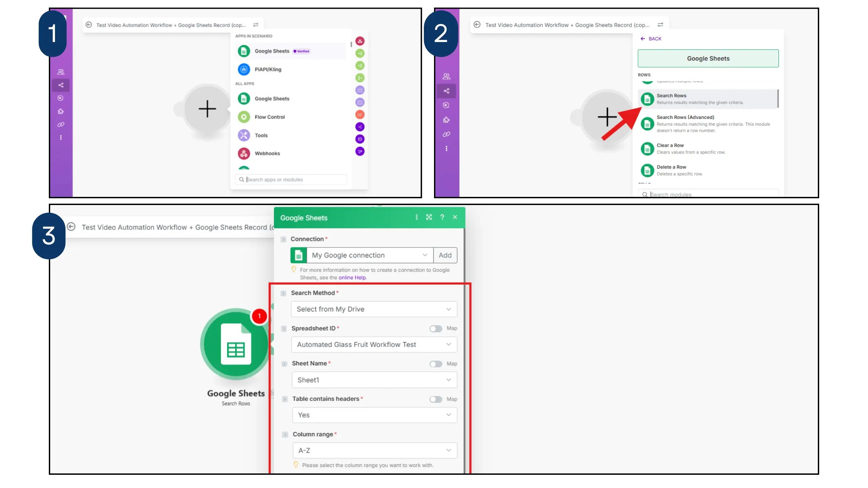Select Google Sheets Verified under Apps in Scenario
The height and width of the screenshot is (488, 868).
click(x=291, y=51)
